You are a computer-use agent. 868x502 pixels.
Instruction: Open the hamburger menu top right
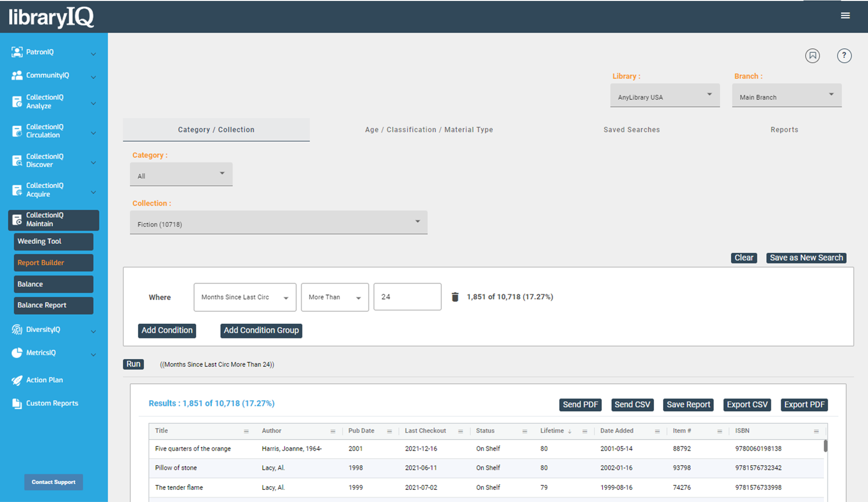(x=846, y=15)
